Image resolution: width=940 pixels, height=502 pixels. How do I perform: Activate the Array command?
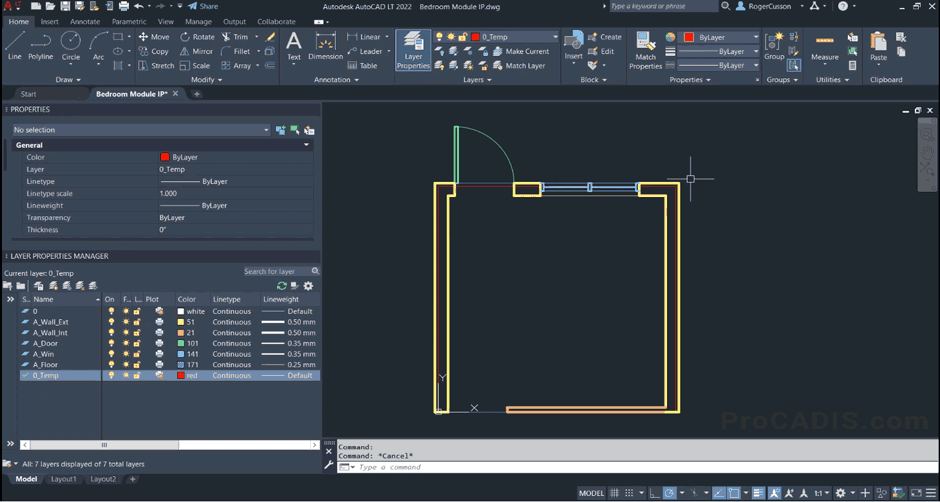(236, 66)
